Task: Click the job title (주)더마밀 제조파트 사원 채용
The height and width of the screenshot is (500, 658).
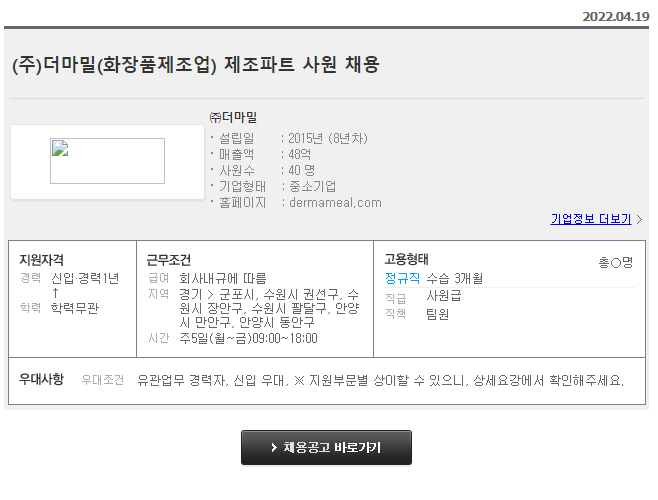Action: click(196, 65)
